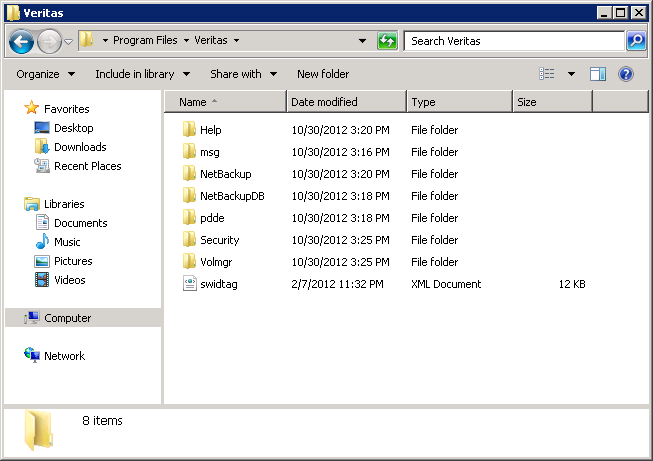Click the pdde folder icon
Viewport: 653px width, 461px height.
[189, 218]
